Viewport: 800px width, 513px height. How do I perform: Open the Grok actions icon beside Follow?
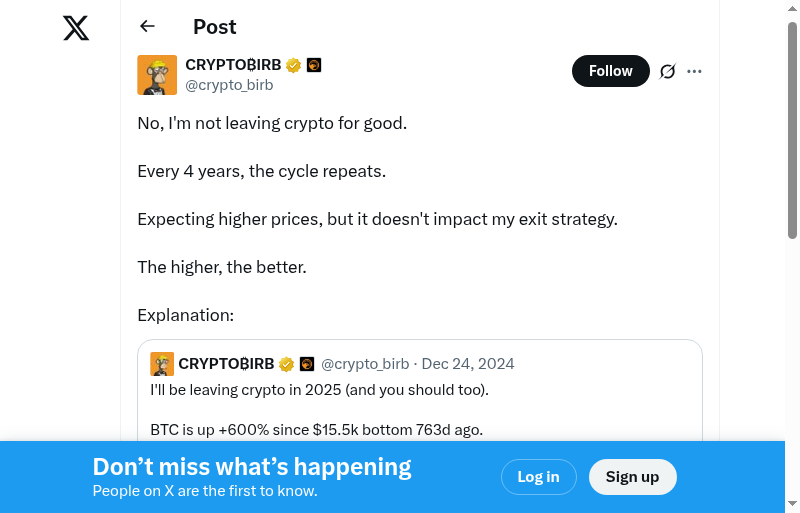(x=668, y=71)
